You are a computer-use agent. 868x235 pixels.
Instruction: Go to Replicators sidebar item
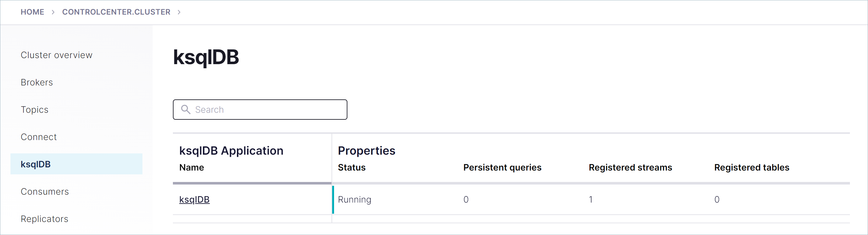coord(44,219)
